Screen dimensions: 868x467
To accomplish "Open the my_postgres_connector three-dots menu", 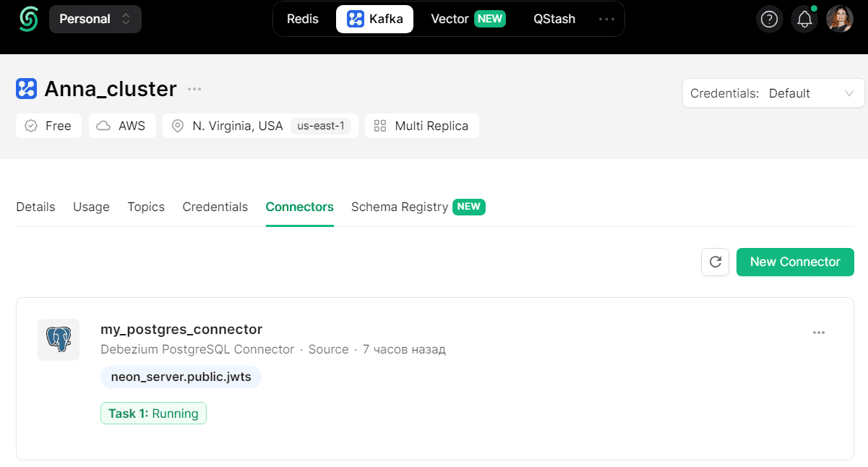I will click(x=819, y=333).
